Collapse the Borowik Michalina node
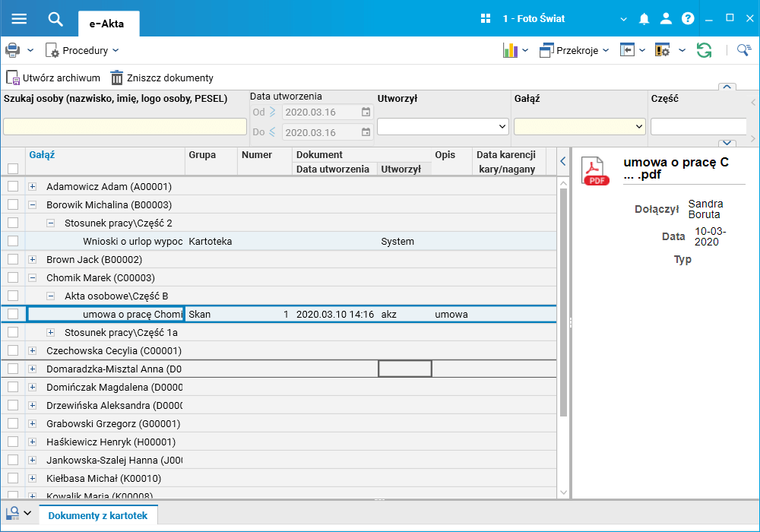The height and width of the screenshot is (532, 760). [32, 205]
